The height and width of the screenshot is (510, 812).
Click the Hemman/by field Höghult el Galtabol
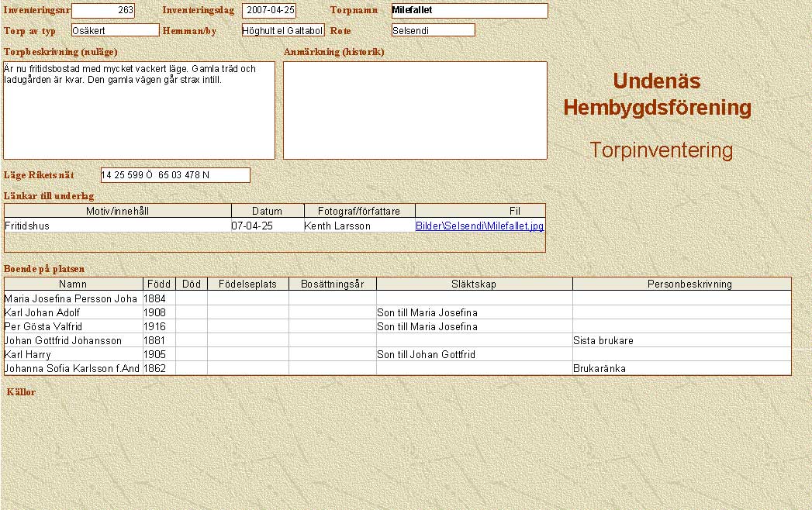[282, 30]
